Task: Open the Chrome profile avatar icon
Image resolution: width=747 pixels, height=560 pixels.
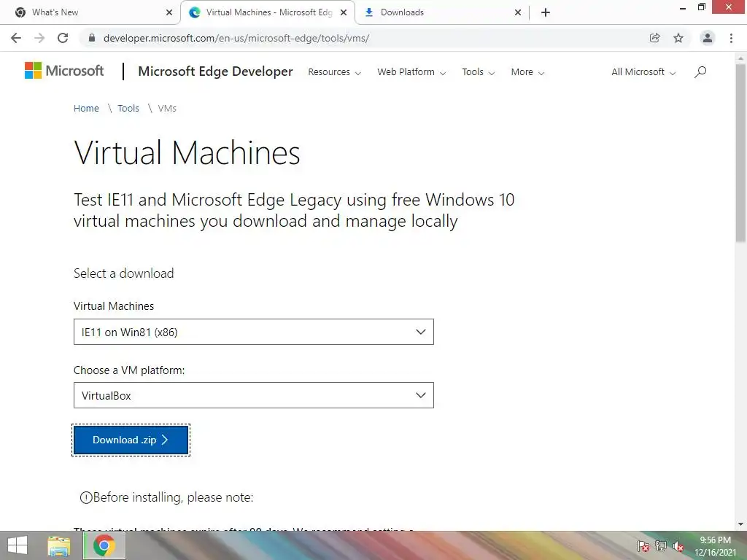Action: pyautogui.click(x=708, y=38)
